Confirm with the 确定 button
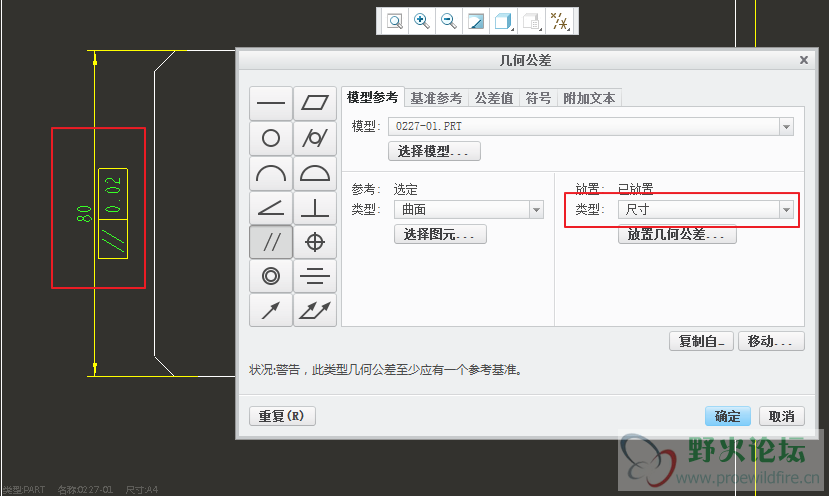This screenshot has width=829, height=496. tap(727, 416)
